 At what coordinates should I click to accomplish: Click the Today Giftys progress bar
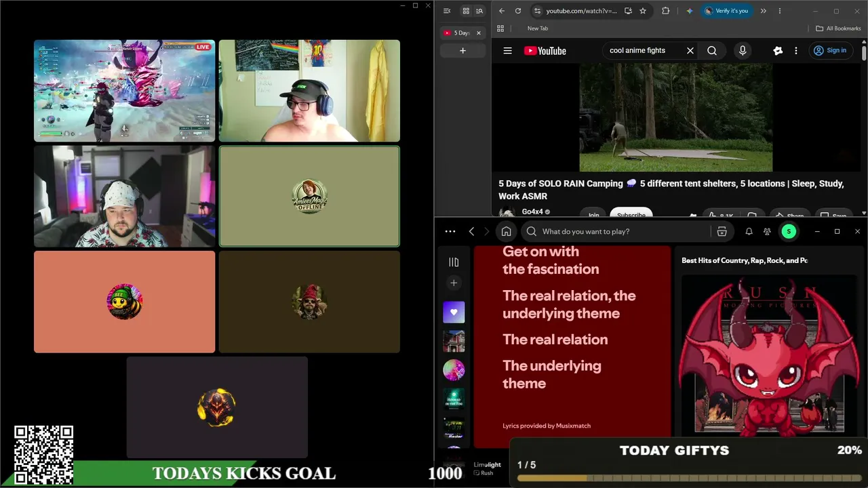689,479
